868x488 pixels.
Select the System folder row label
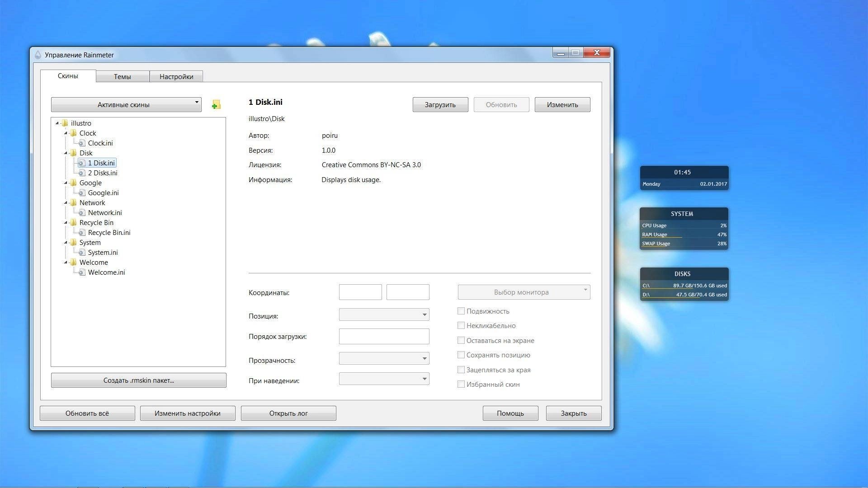click(x=90, y=242)
